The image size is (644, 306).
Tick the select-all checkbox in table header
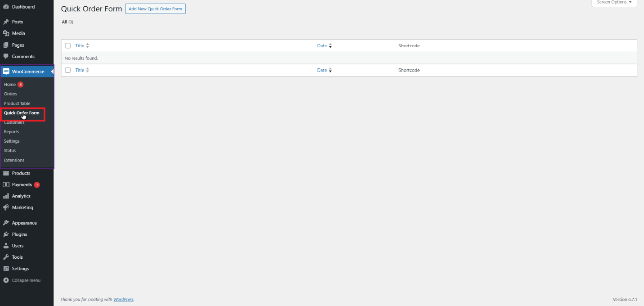click(68, 45)
